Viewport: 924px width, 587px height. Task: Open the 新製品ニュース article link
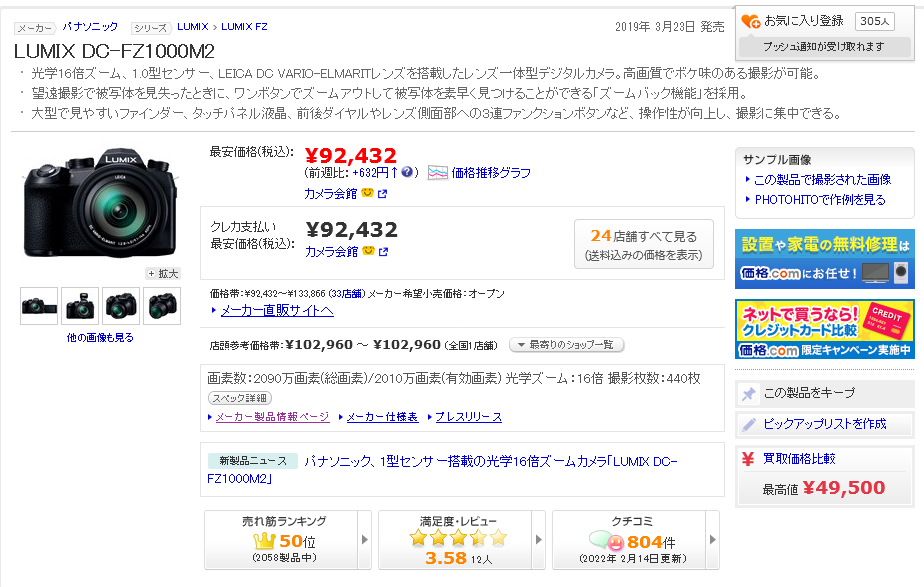(442, 470)
